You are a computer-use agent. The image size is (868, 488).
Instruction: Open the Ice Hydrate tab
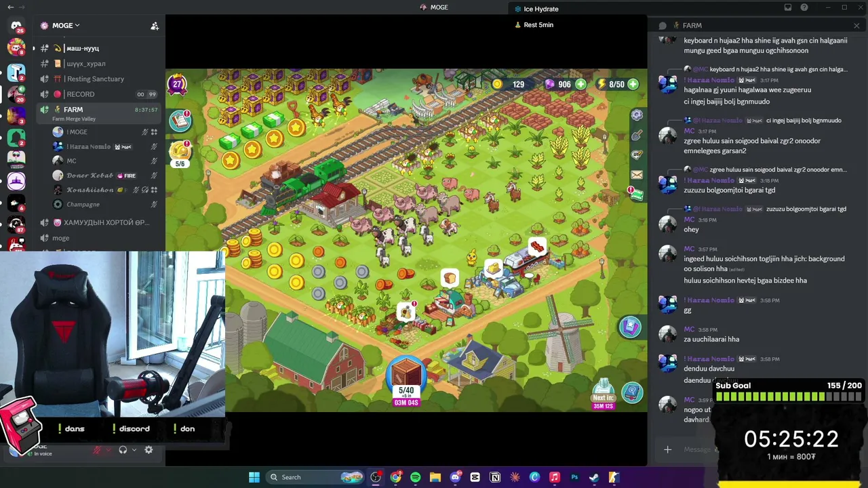(x=536, y=9)
